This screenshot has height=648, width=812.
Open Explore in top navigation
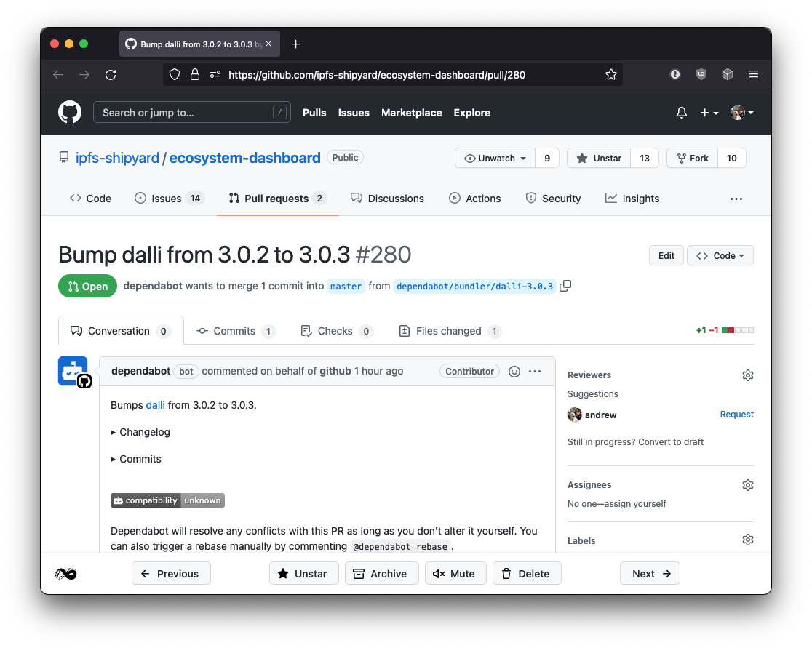(x=471, y=113)
